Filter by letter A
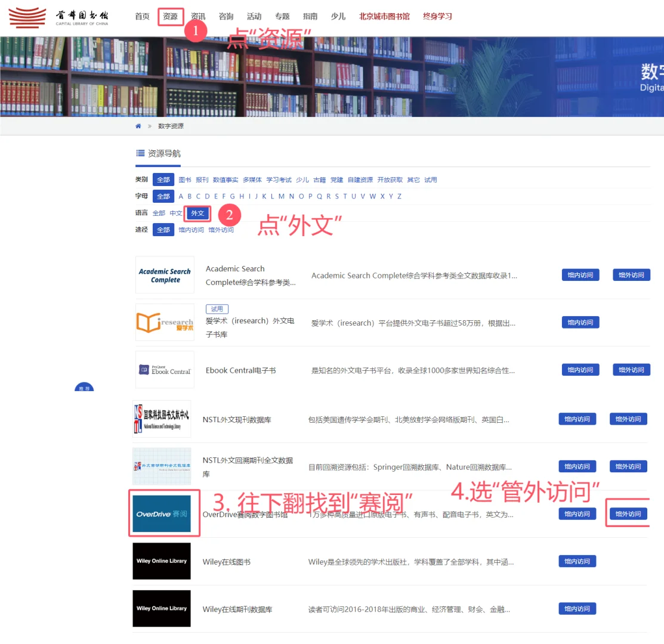This screenshot has height=644, width=664. tap(181, 196)
